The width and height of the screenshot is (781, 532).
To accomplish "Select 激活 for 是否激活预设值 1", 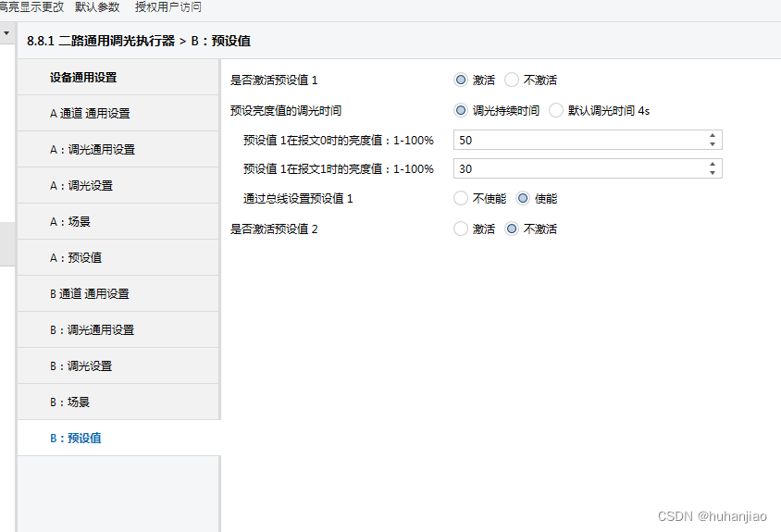I will coord(461,80).
